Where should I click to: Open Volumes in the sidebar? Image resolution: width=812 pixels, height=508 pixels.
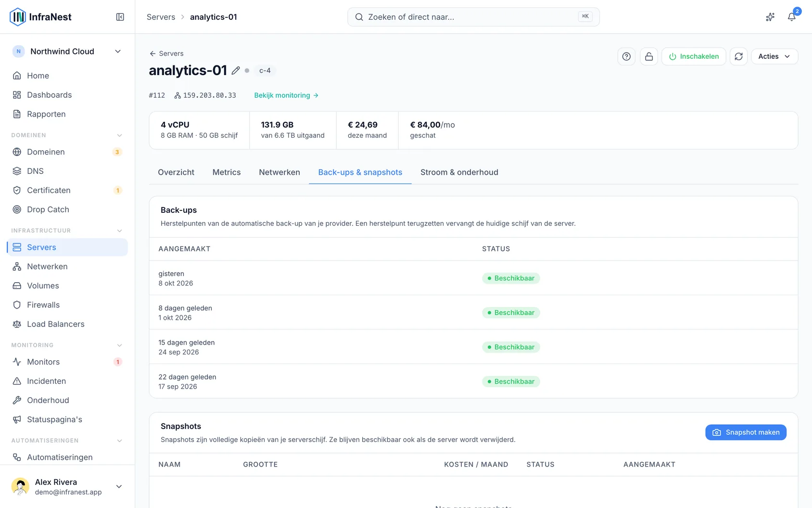pos(67,286)
